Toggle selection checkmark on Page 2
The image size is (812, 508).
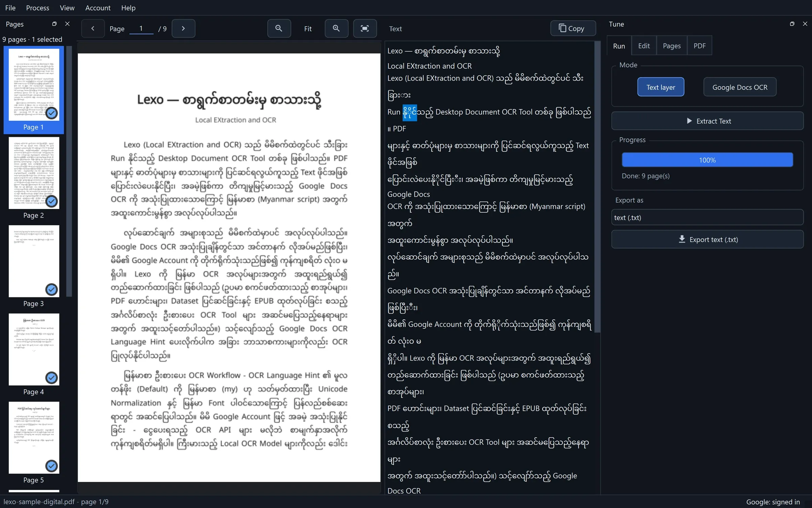point(51,202)
